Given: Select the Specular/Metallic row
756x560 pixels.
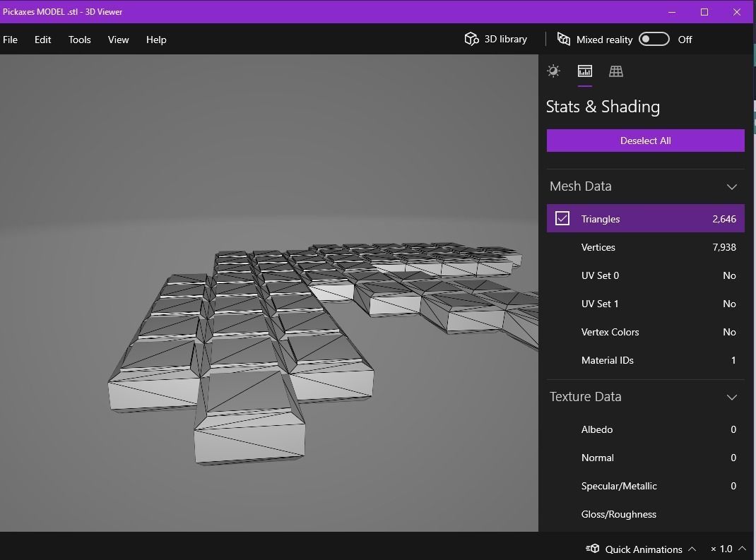Looking at the screenshot, I should 645,486.
